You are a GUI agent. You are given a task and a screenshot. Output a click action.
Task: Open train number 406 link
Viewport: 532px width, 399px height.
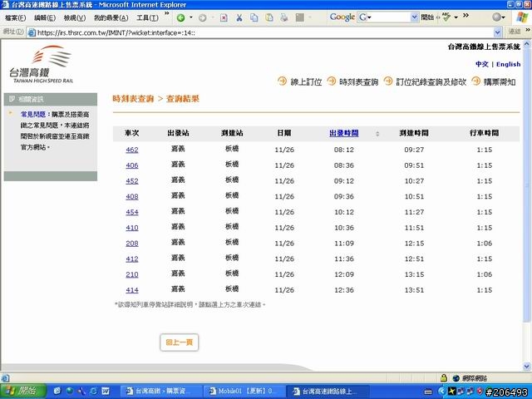click(132, 165)
